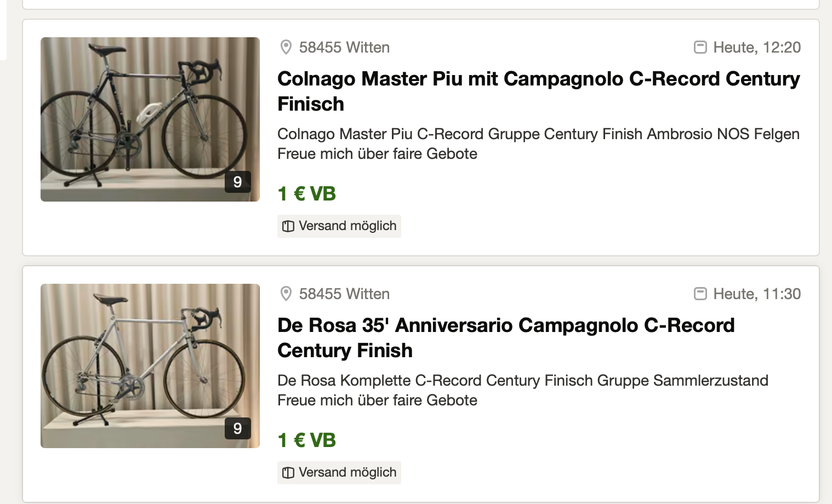Screen dimensions: 832x504
Task: Open the Colnago bicycle thumbnail image
Action: pos(150,119)
